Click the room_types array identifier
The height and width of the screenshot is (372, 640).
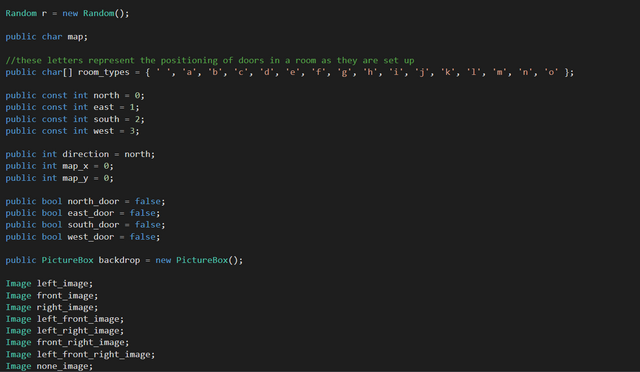coord(104,72)
